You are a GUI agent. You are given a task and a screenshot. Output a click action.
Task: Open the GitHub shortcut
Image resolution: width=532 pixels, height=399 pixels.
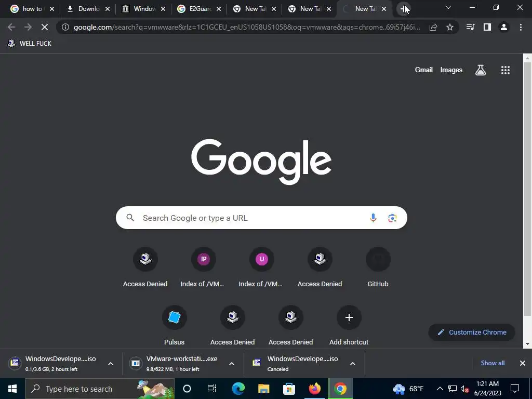click(378, 268)
